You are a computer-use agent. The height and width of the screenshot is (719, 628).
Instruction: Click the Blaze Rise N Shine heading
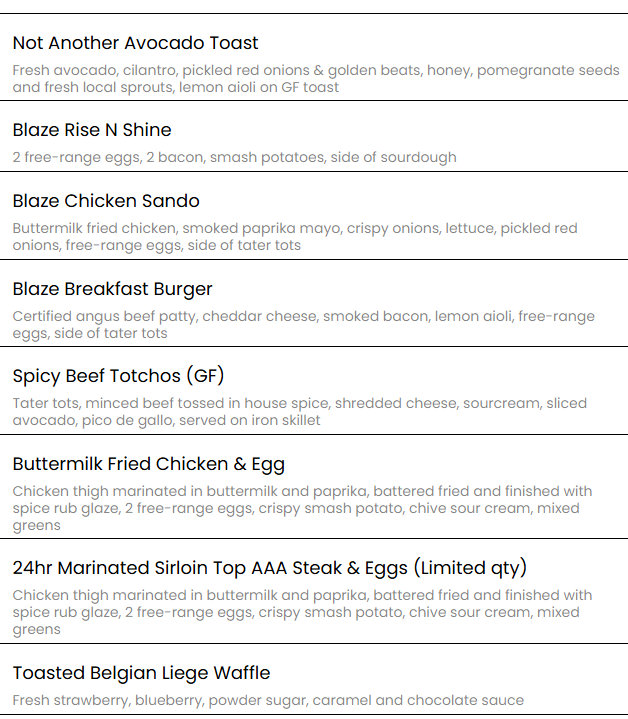pos(92,130)
